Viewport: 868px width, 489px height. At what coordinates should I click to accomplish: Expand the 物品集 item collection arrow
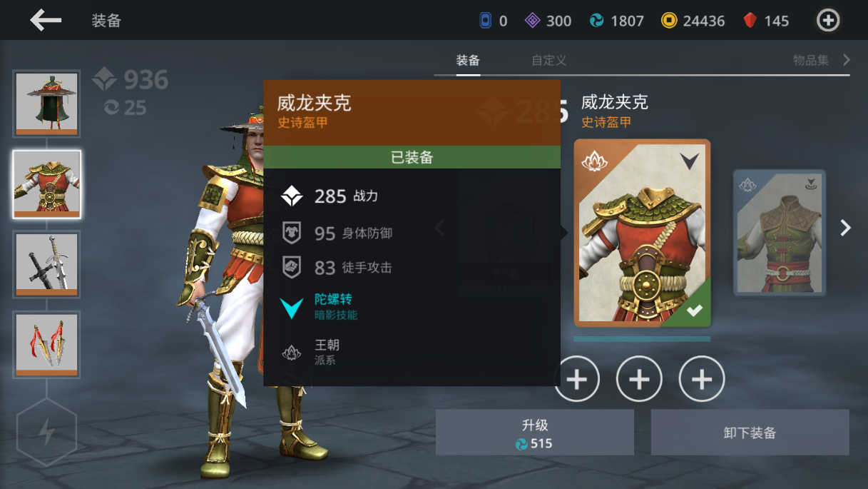coord(847,60)
